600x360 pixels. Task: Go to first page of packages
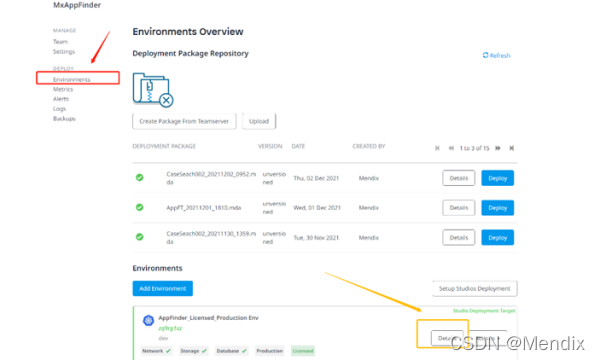(x=437, y=148)
